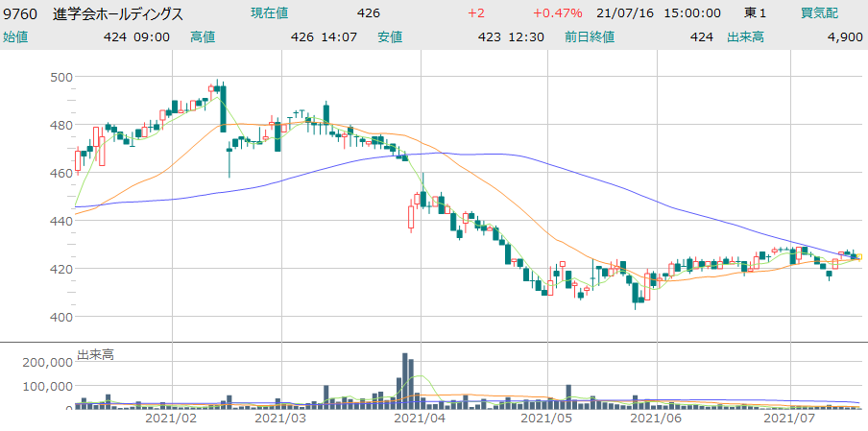Click the 2021/07 date axis label
Screen dimensions: 868x431
788,419
